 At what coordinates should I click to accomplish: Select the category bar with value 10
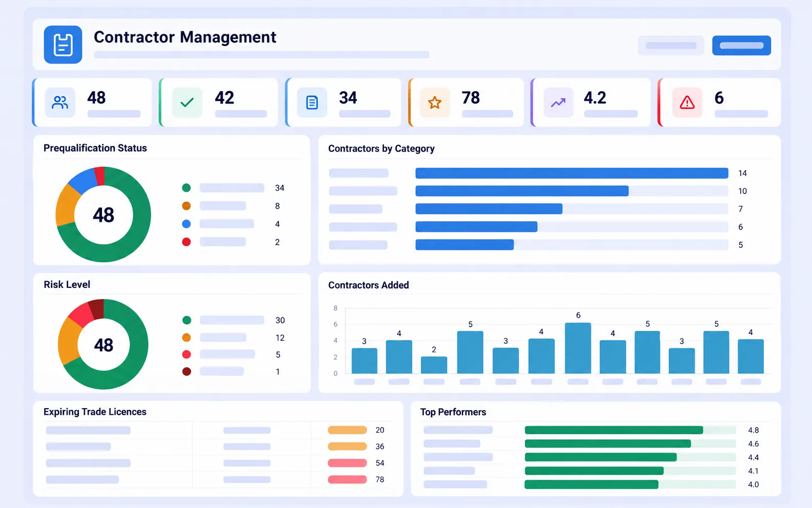point(522,191)
